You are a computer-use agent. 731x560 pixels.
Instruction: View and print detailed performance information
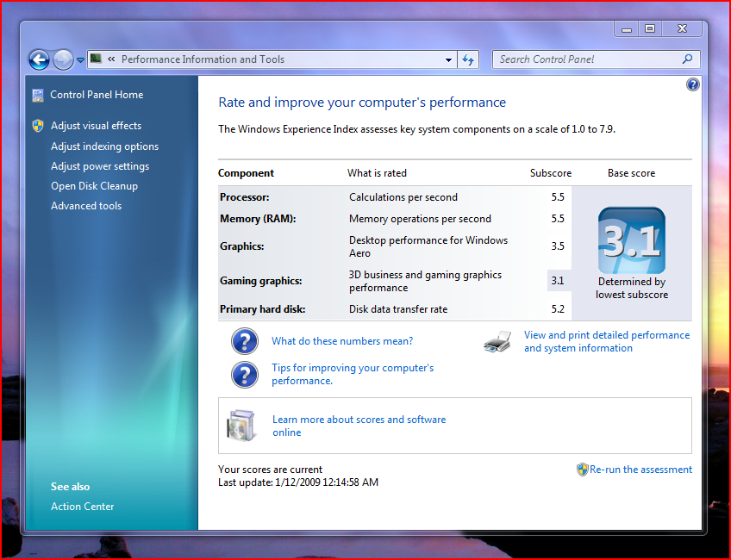[607, 341]
